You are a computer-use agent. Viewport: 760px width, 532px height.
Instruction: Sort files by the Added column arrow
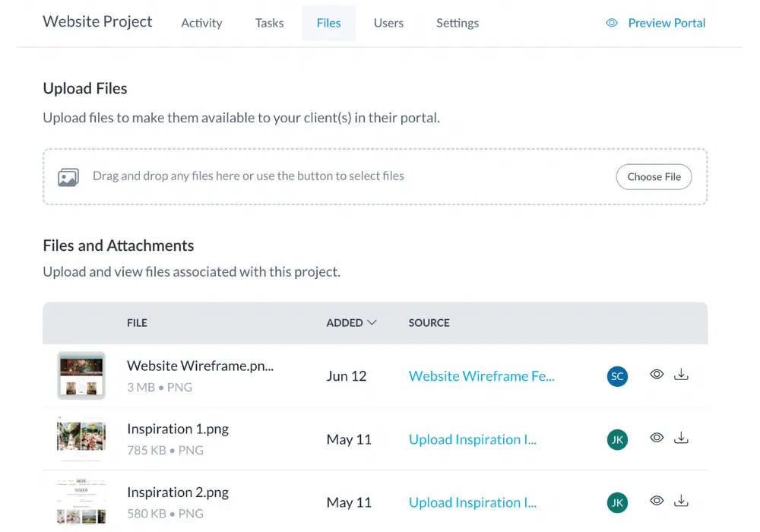372,323
